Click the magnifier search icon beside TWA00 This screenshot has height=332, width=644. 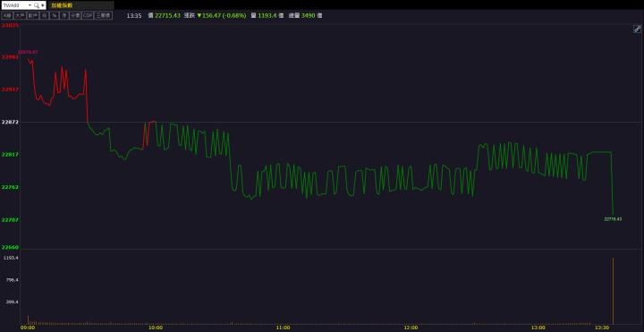pyautogui.click(x=36, y=5)
